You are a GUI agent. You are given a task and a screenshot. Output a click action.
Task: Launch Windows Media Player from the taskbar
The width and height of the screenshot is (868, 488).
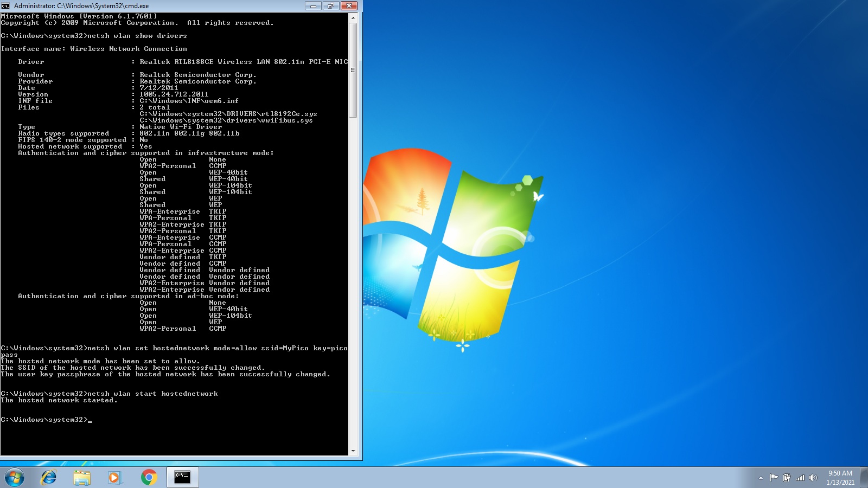point(114,477)
